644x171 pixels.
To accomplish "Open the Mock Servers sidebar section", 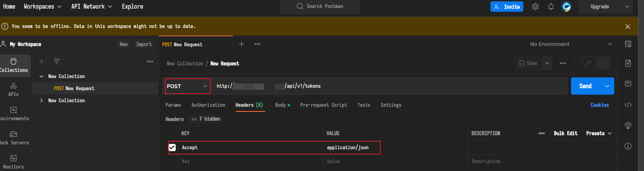I will (x=14, y=138).
